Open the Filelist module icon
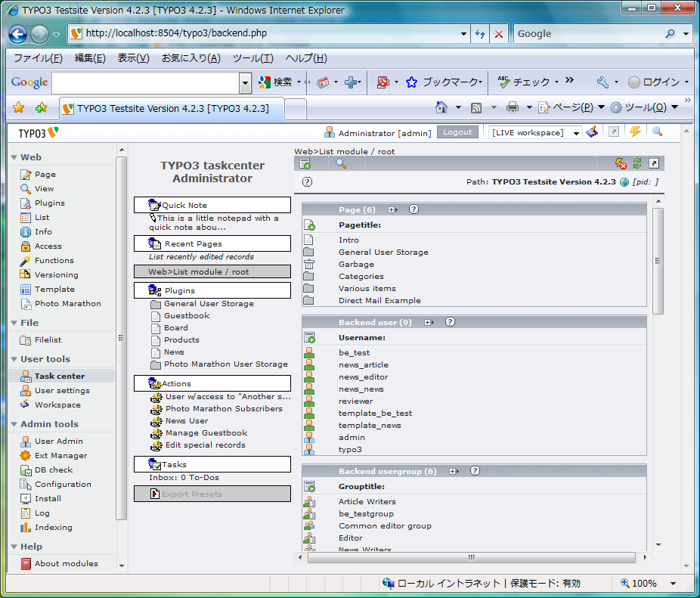This screenshot has width=700, height=598. 26,340
